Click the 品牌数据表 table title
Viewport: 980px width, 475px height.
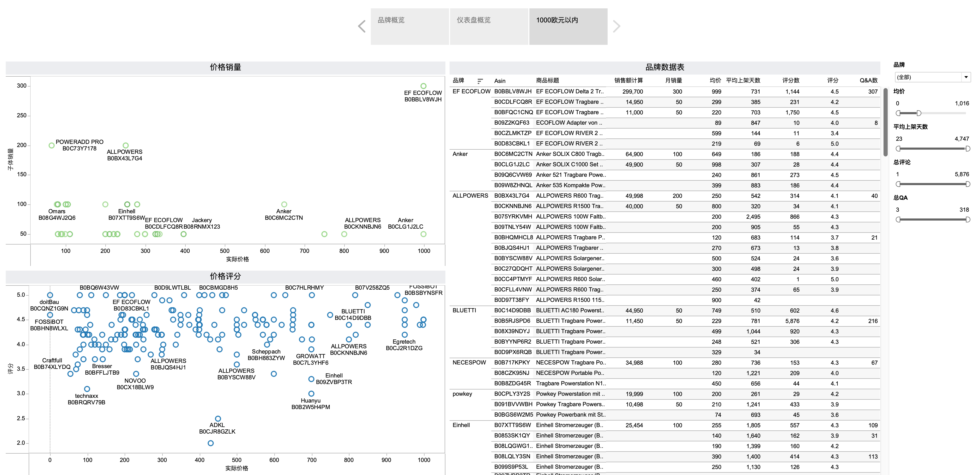(665, 67)
